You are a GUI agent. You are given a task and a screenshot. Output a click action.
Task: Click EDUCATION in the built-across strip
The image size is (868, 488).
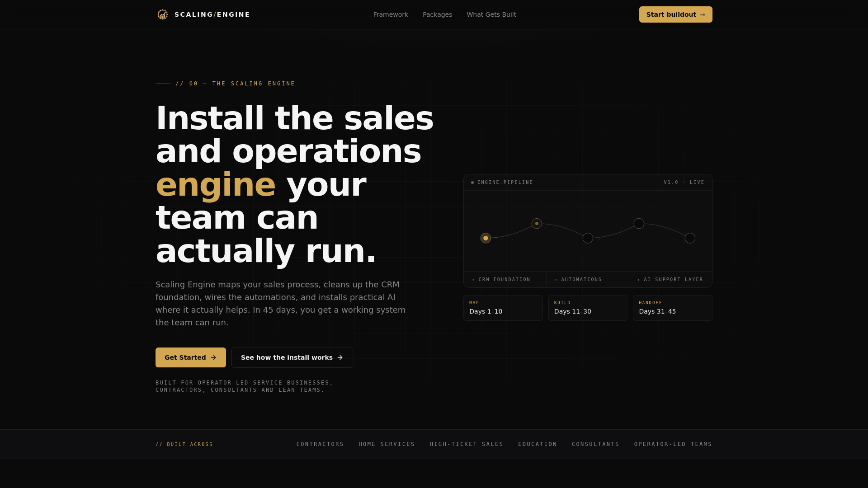click(x=538, y=444)
